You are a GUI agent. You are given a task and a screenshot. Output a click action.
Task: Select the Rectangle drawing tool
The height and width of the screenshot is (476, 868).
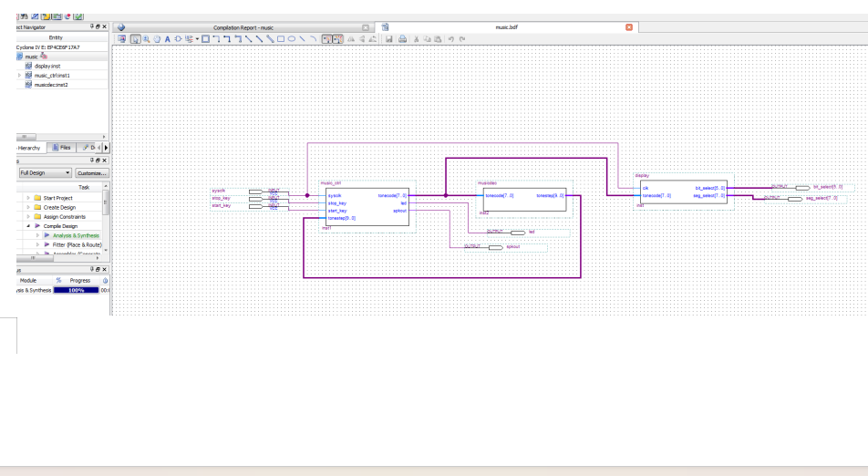281,39
